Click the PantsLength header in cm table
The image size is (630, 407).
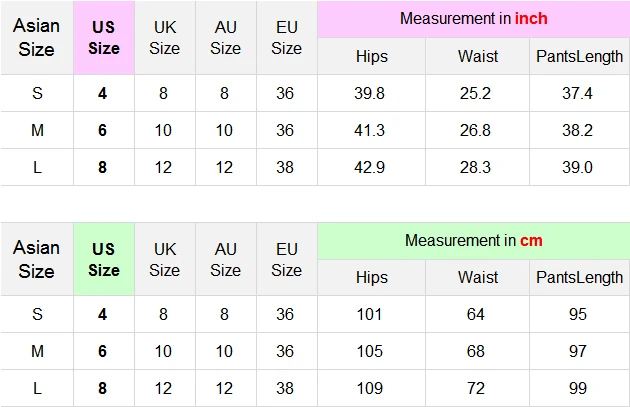tap(579, 278)
